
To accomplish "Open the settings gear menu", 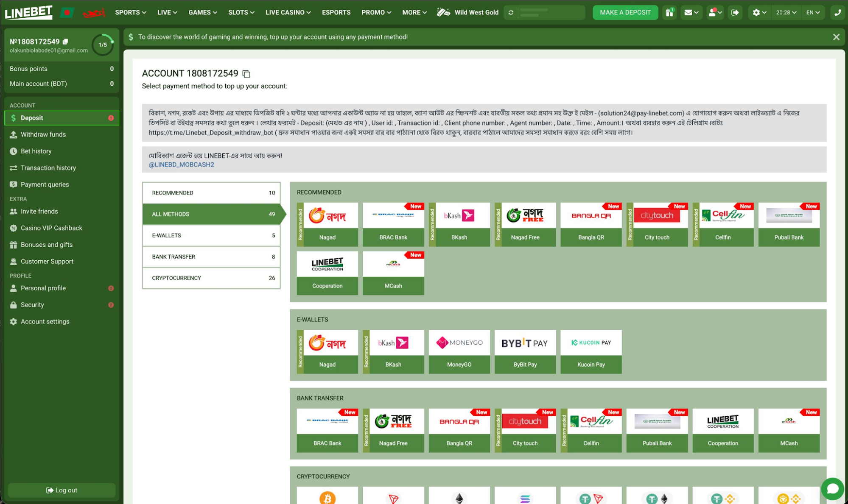I will coord(759,13).
